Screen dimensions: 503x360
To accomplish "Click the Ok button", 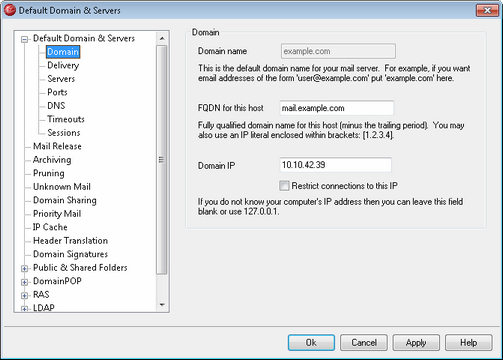I will click(x=311, y=343).
